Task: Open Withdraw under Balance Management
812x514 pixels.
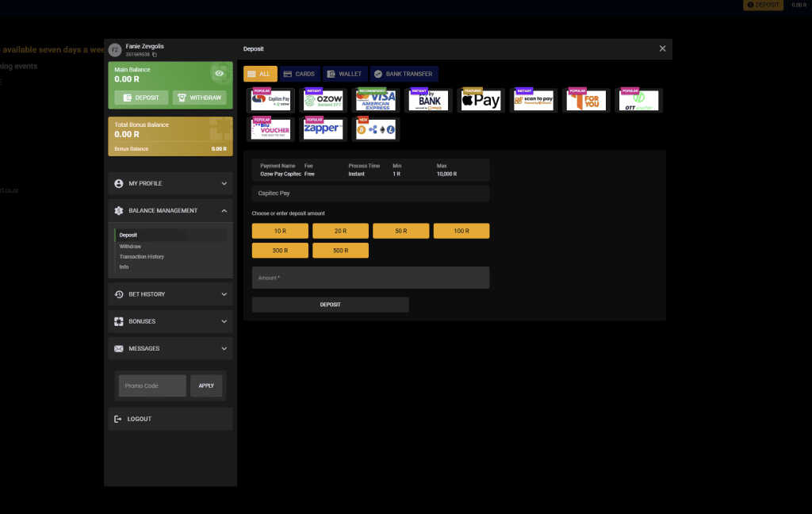Action: (x=130, y=247)
